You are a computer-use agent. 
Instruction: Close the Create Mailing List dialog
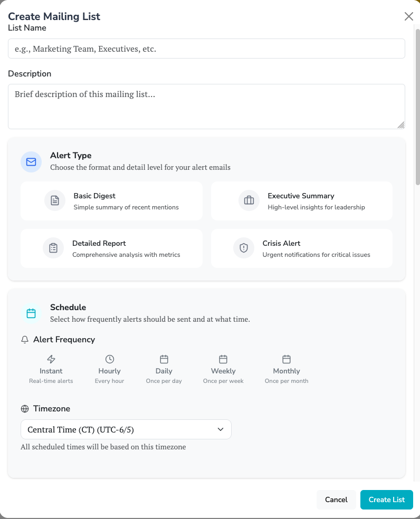408,16
